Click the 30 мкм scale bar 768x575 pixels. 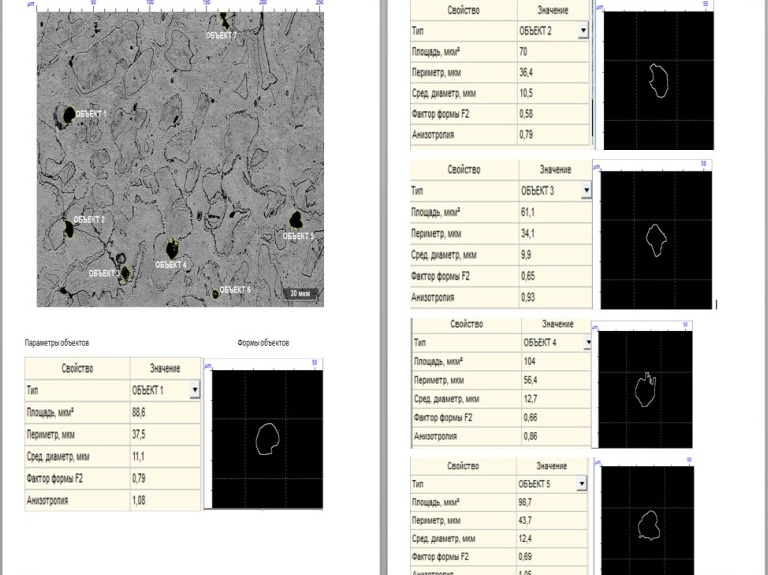301,293
